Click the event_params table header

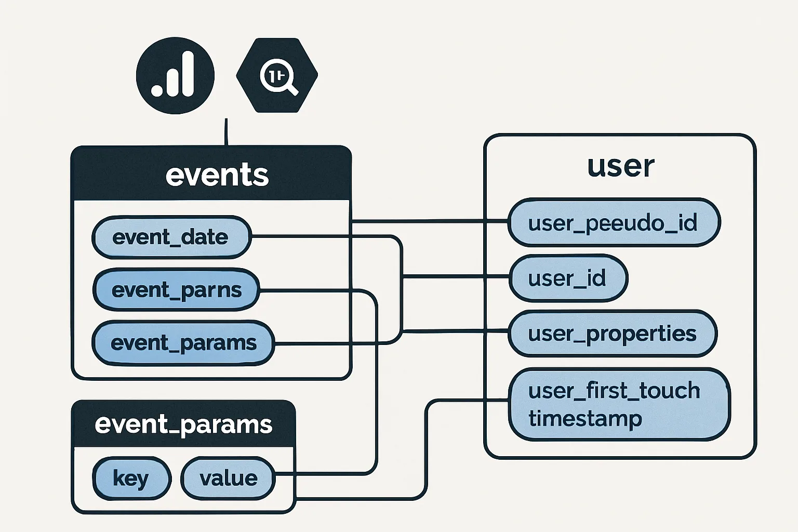point(183,424)
